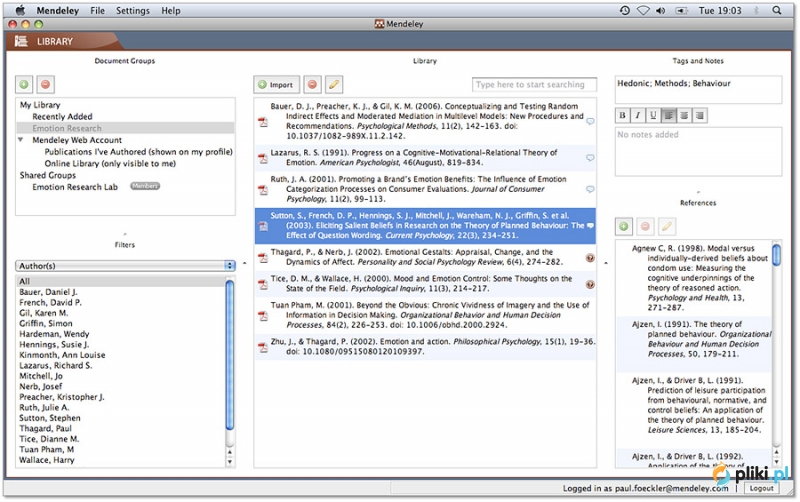Viewport: 800px width, 502px height.
Task: Click the Tags field with Hedonic; Methods; Behaviour
Action: (x=698, y=90)
